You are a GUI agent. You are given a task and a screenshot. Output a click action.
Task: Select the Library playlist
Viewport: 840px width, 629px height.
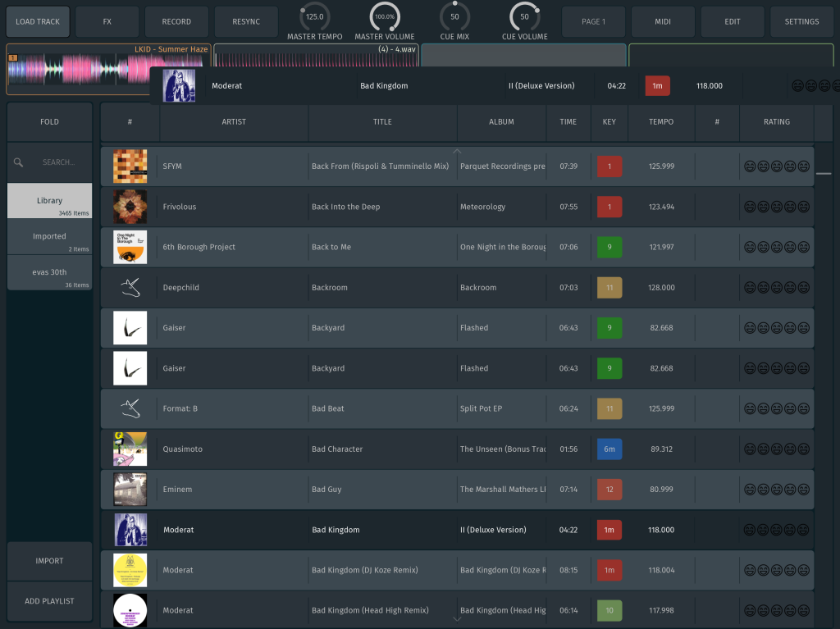[49, 201]
